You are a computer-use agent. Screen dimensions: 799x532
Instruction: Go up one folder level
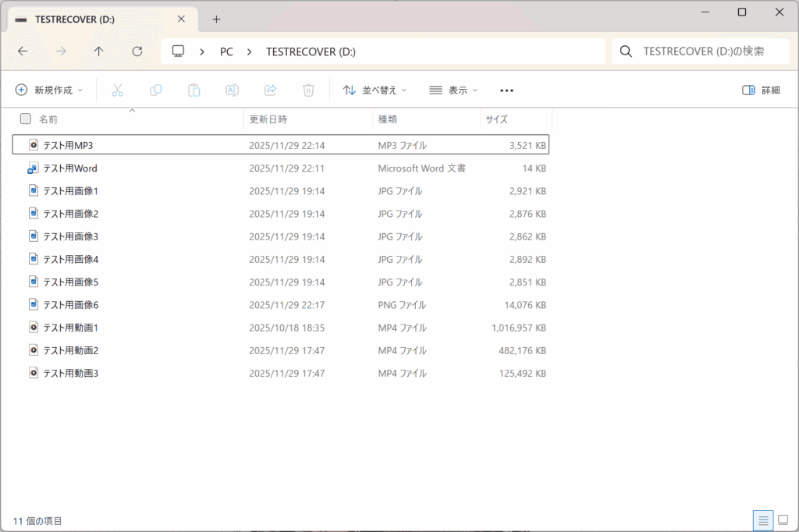pyautogui.click(x=98, y=51)
